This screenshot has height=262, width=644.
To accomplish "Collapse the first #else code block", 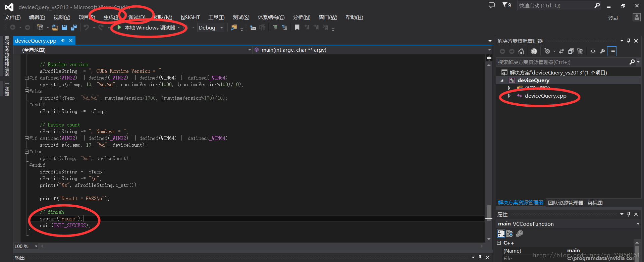I will pyautogui.click(x=26, y=91).
